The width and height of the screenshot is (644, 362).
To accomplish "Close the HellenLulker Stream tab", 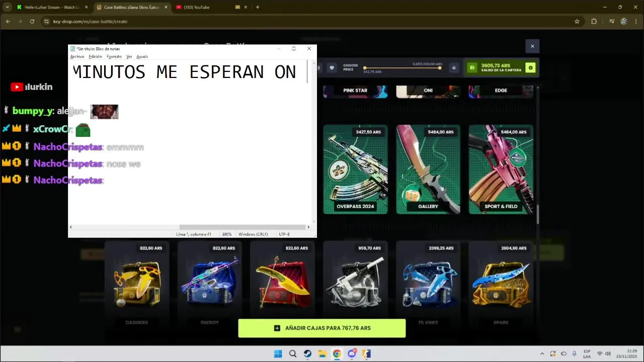I will 86,7.
